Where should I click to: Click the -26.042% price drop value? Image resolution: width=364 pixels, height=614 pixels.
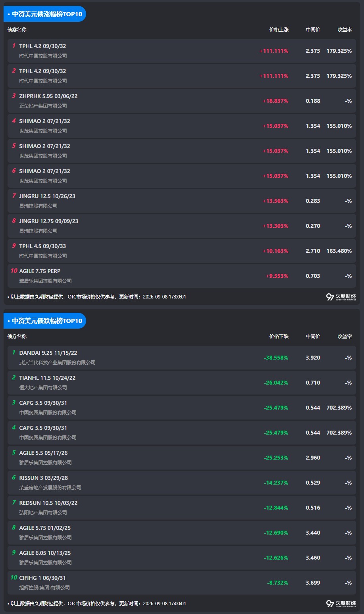pyautogui.click(x=276, y=383)
